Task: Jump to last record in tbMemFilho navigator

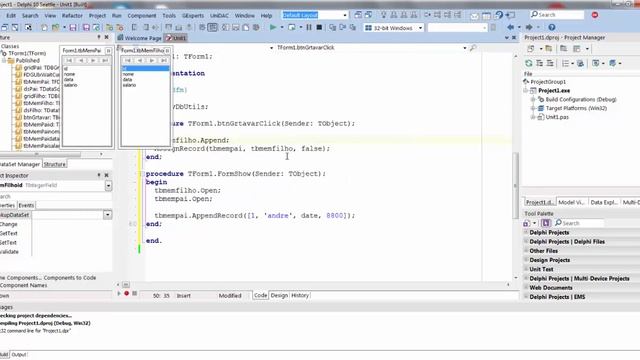Action: [x=164, y=60]
